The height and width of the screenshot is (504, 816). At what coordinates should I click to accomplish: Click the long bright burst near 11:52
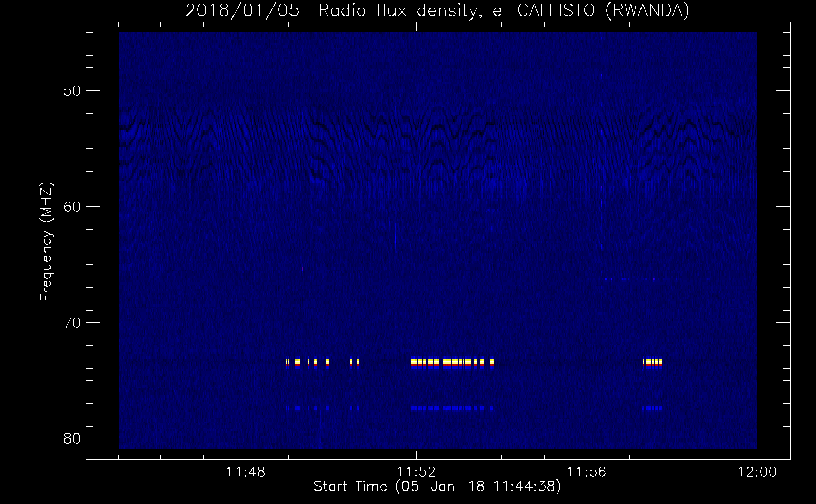point(452,363)
